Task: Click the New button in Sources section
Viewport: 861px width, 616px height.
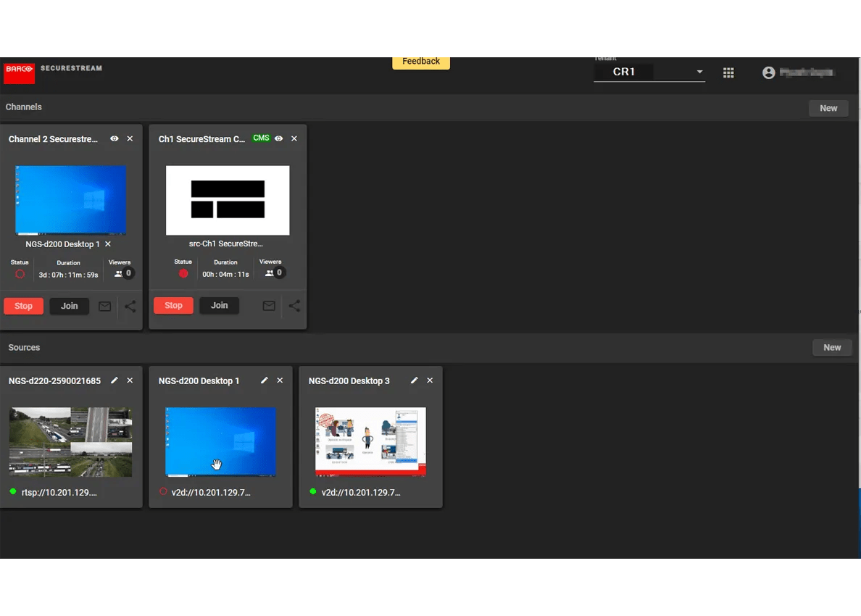Action: 831,348
